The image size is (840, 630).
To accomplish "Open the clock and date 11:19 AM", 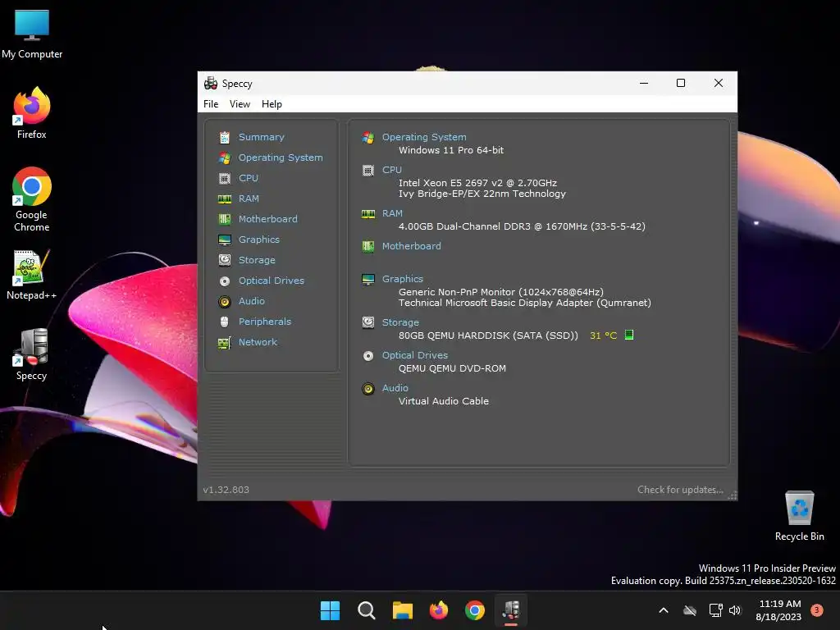I will [x=779, y=610].
